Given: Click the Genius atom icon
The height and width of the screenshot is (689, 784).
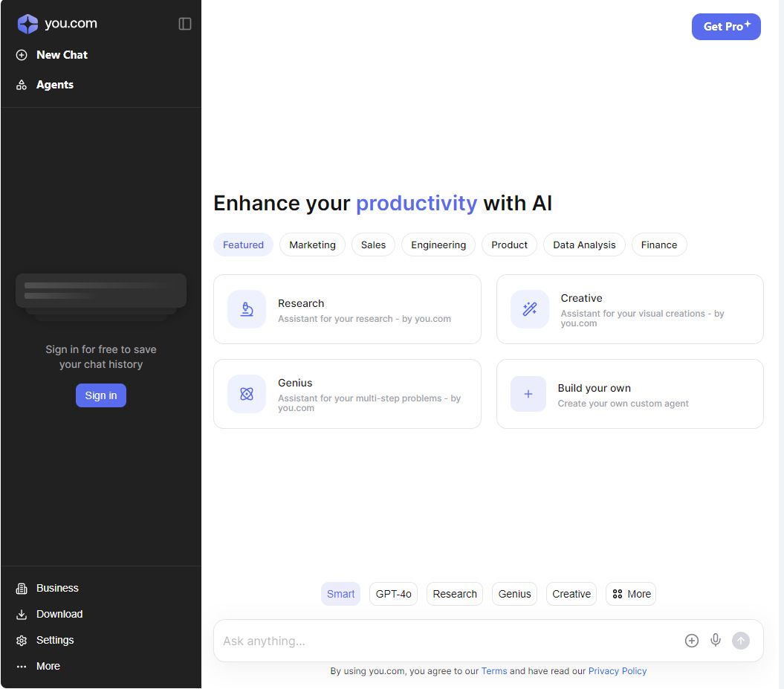Looking at the screenshot, I should point(247,394).
